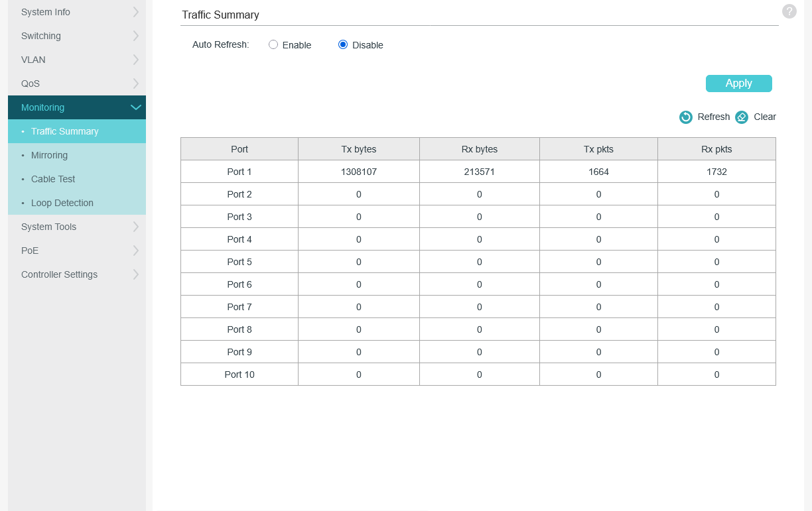
Task: Expand the System Tools chevron
Action: pos(135,227)
